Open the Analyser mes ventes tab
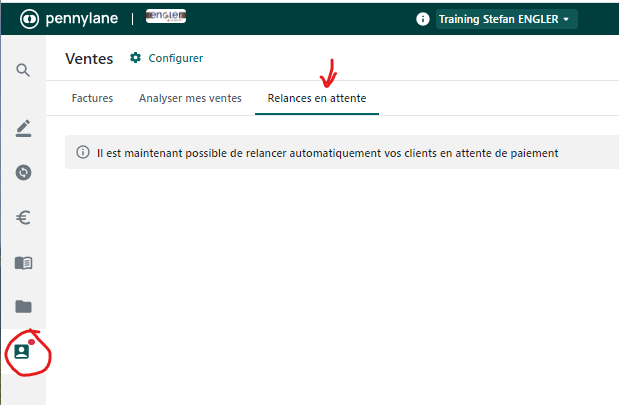Screen dimensions: 619x405 coord(190,98)
